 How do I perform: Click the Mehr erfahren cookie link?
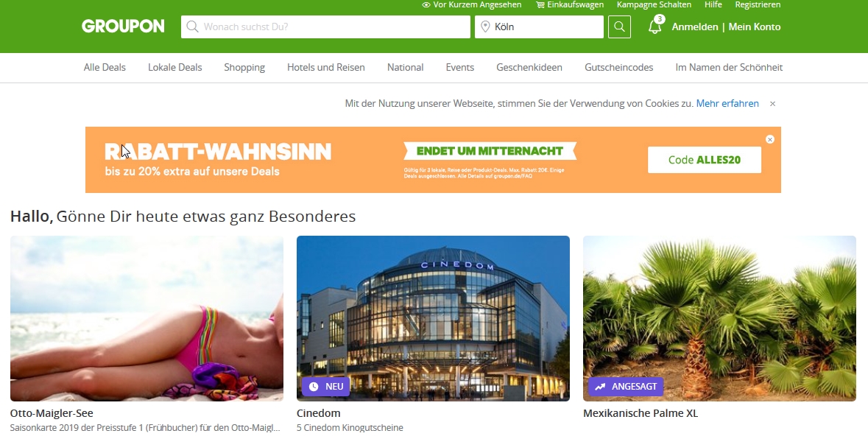pos(727,104)
